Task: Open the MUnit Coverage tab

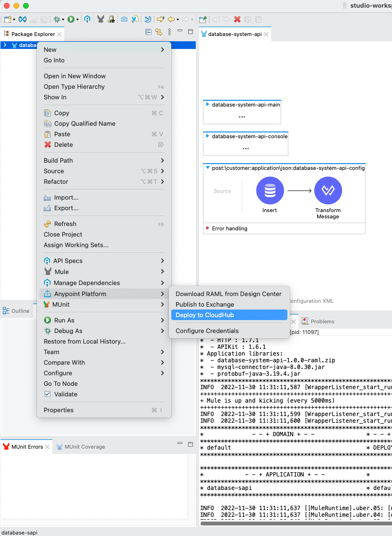Action: point(84,447)
